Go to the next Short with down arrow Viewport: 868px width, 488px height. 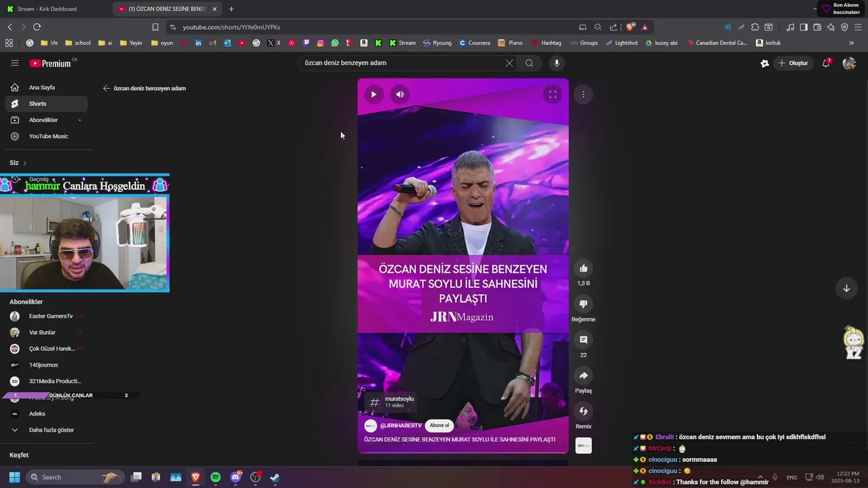click(846, 288)
